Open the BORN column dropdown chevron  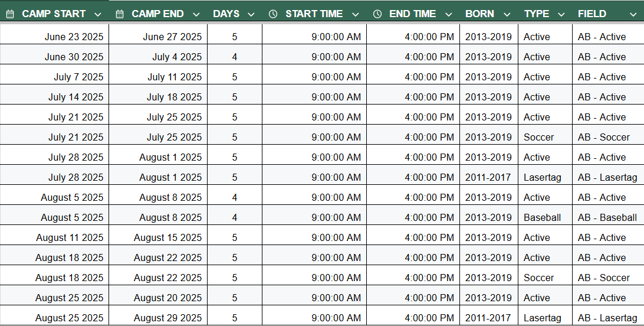click(507, 14)
